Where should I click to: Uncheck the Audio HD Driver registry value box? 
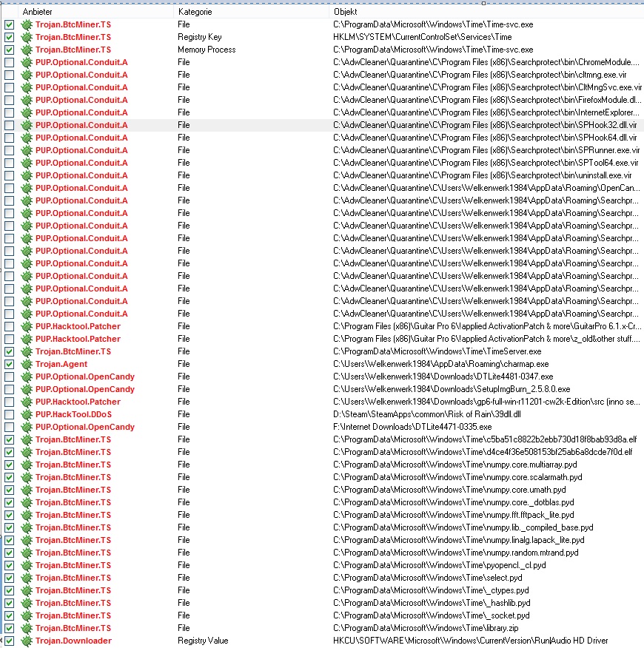tap(9, 641)
